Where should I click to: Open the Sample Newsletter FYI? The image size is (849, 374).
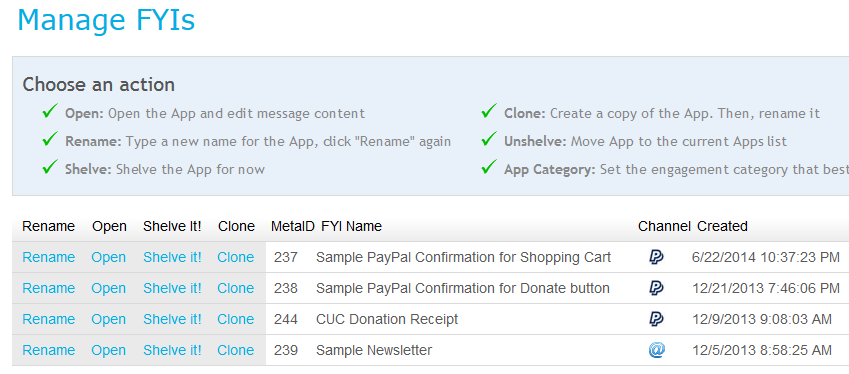(x=108, y=350)
